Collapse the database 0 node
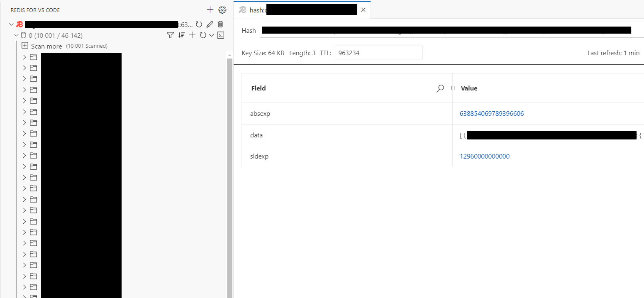This screenshot has width=644, height=298. coord(17,35)
